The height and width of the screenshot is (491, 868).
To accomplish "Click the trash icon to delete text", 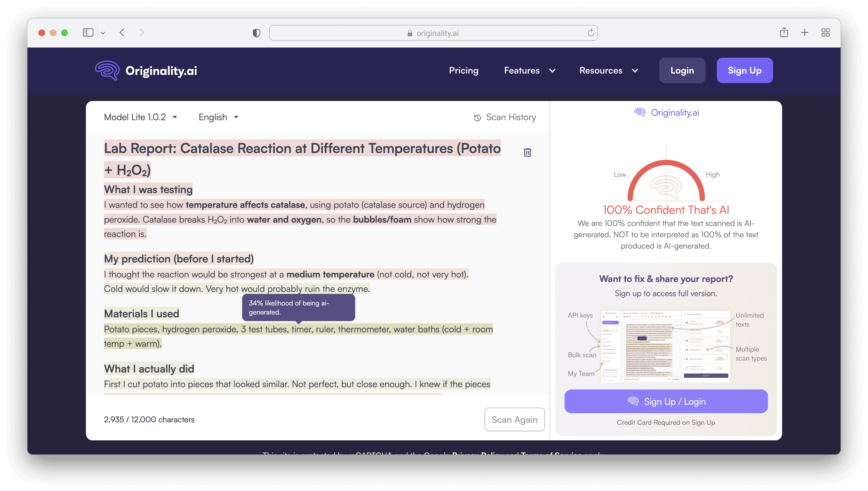I will (x=527, y=152).
